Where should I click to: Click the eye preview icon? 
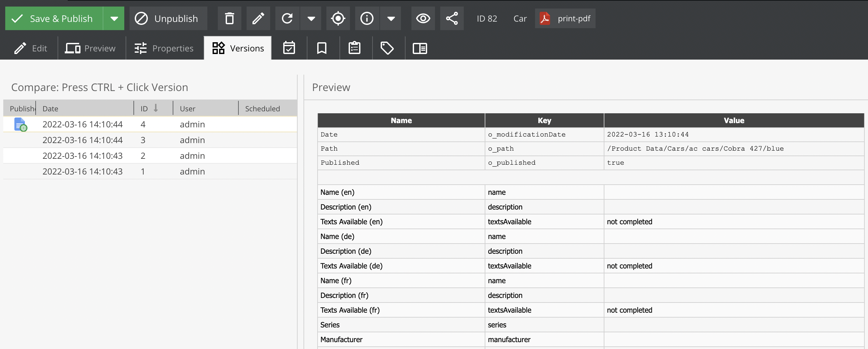pyautogui.click(x=423, y=19)
